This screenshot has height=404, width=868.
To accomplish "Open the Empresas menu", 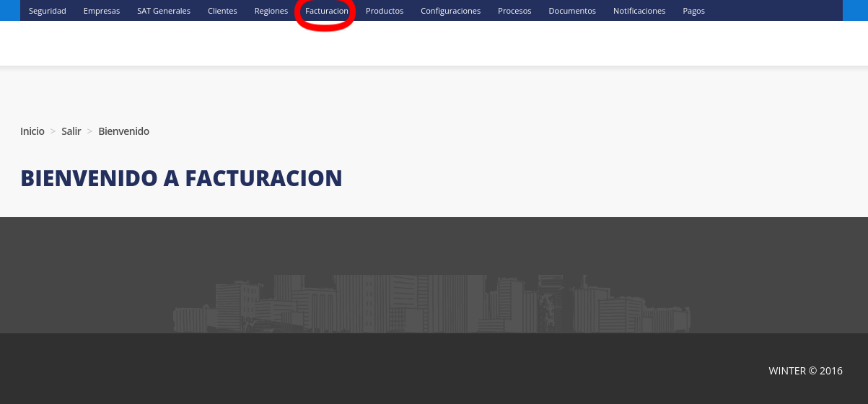I will (102, 11).
